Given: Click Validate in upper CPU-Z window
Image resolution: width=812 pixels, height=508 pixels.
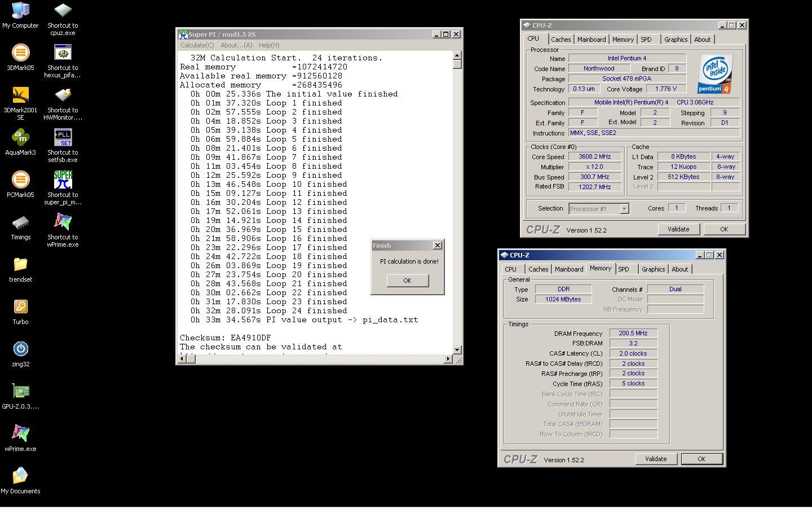Looking at the screenshot, I should tap(678, 229).
